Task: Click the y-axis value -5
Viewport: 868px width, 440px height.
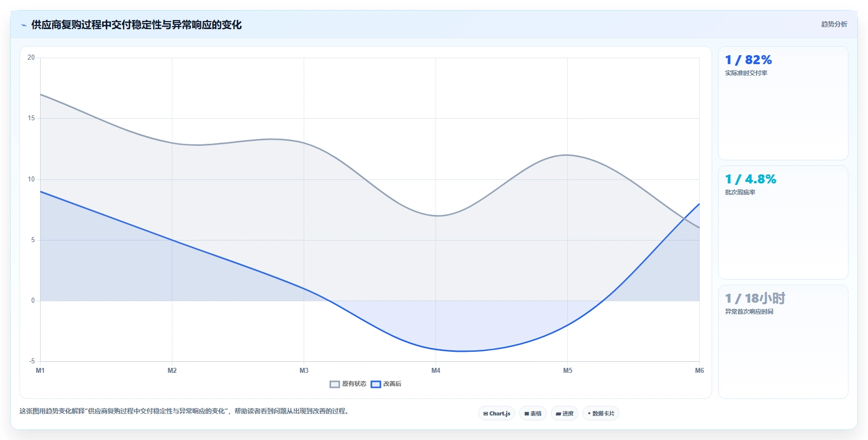Action: click(x=32, y=361)
